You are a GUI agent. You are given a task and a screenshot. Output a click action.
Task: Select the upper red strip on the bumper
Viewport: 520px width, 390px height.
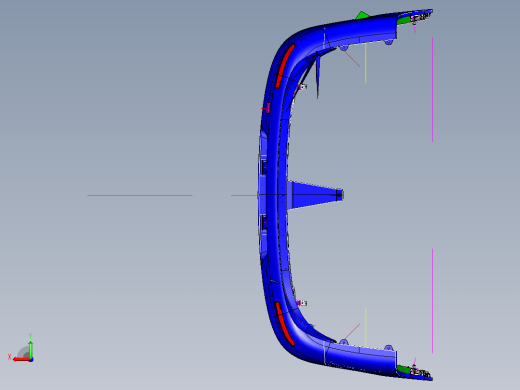pyautogui.click(x=285, y=66)
